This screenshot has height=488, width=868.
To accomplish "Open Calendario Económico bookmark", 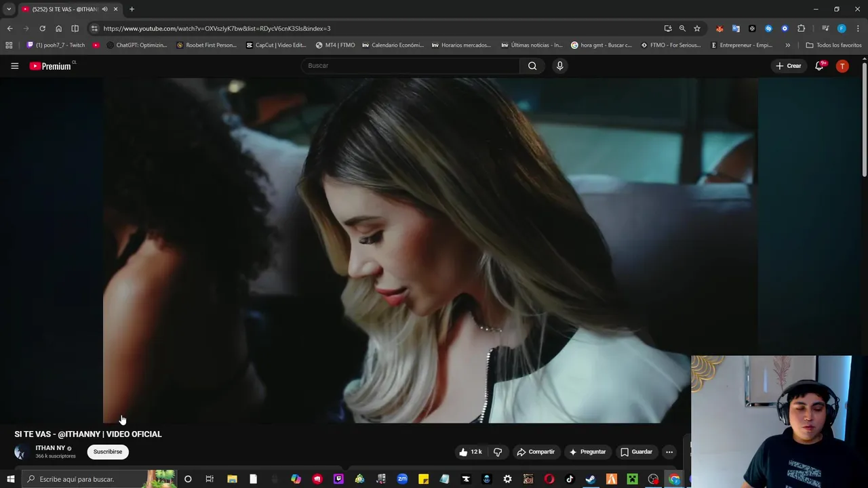I will [393, 45].
